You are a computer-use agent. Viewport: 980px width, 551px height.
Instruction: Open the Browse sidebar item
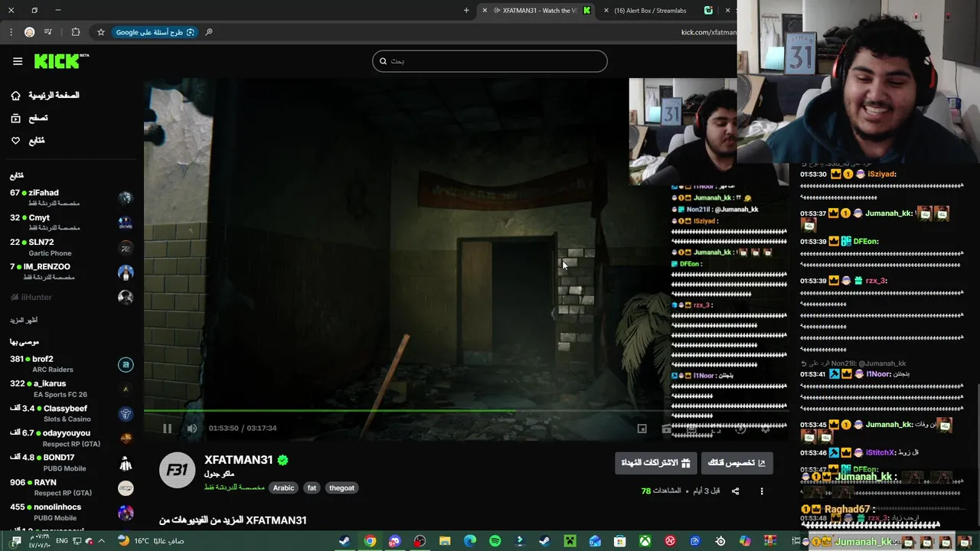(x=29, y=118)
